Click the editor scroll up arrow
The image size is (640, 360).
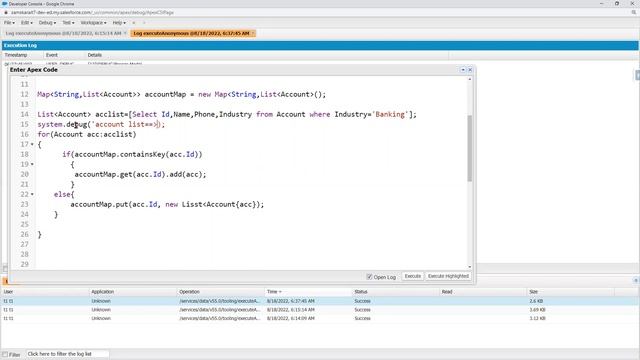pyautogui.click(x=470, y=79)
